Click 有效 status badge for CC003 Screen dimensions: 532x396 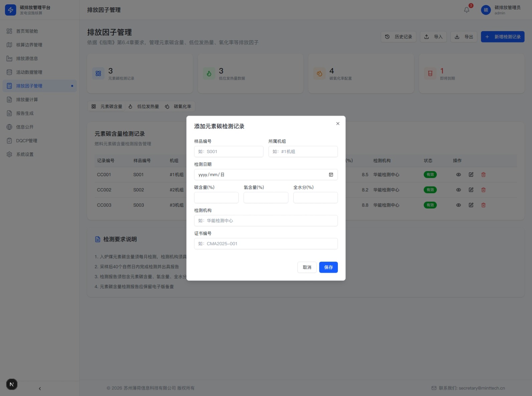[x=430, y=205]
